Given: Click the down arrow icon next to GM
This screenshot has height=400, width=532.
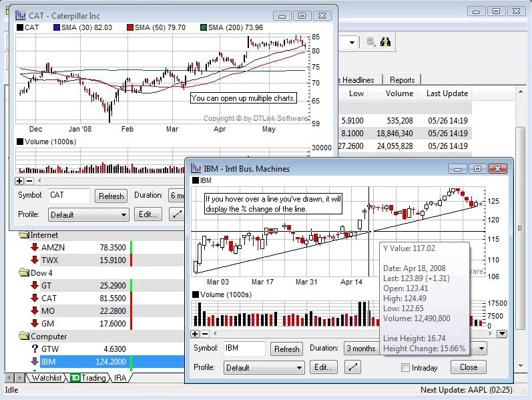Looking at the screenshot, I should click(x=34, y=323).
